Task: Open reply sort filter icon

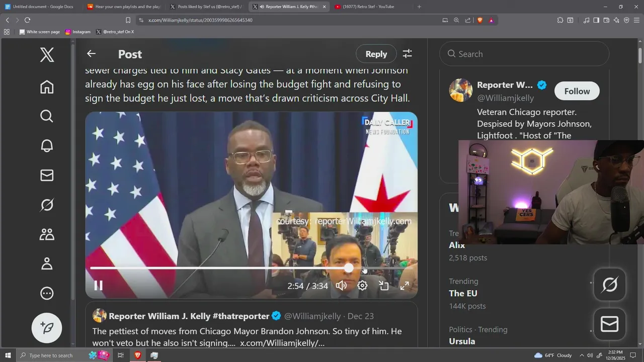Action: (408, 54)
